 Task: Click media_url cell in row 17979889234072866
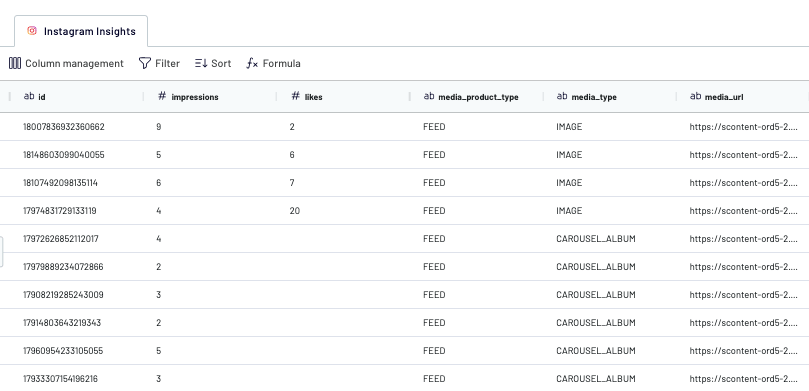(x=743, y=267)
